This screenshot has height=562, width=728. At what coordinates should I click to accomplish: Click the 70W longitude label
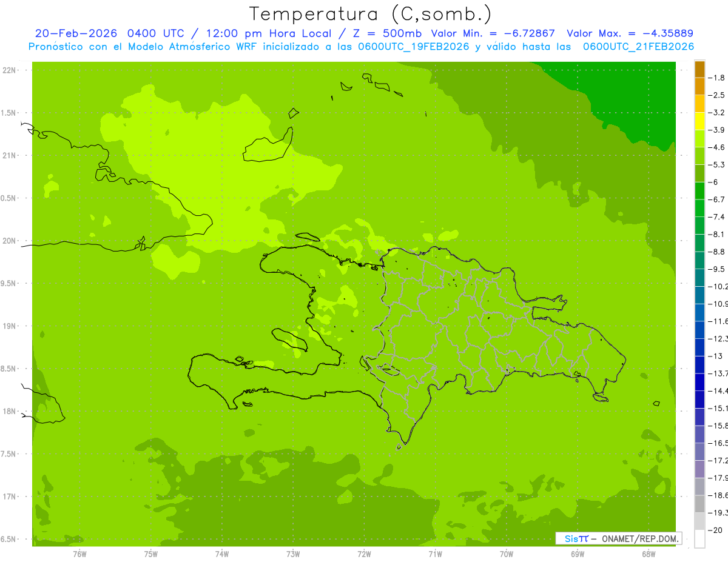click(507, 554)
